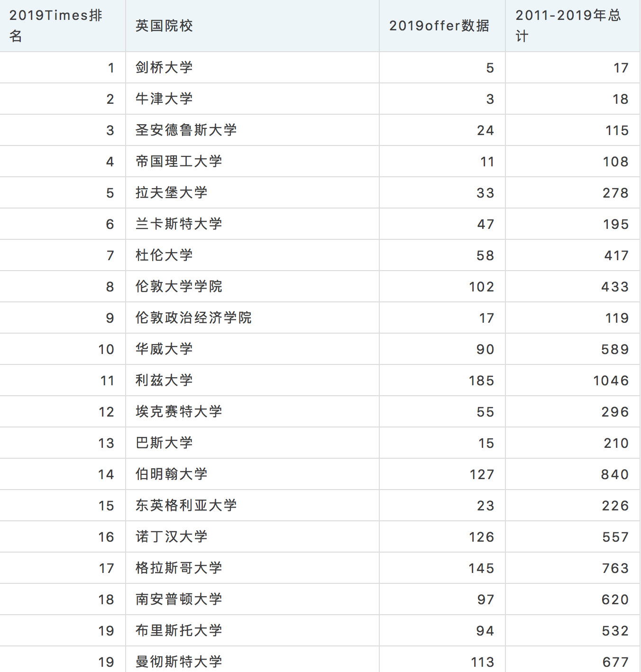Image resolution: width=641 pixels, height=672 pixels.
Task: Select the 圣安德鲁斯大学 row name
Action: point(186,130)
